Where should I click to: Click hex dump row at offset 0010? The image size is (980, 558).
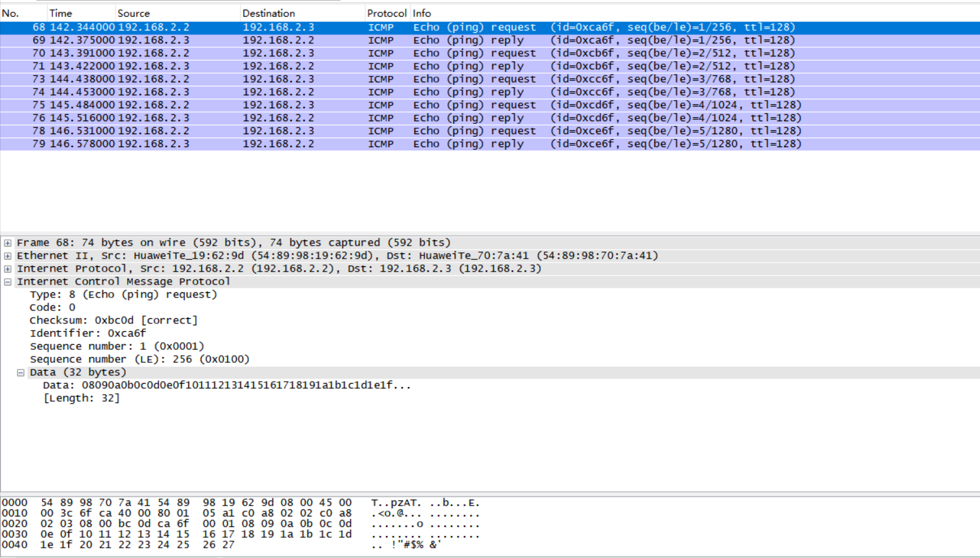pos(241,513)
